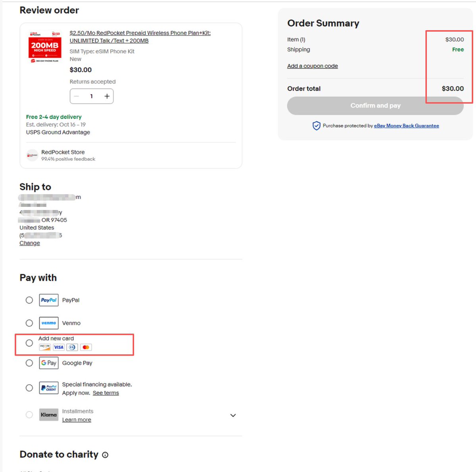Click the PayPal Credit logo icon
Image resolution: width=476 pixels, height=472 pixels.
click(49, 388)
